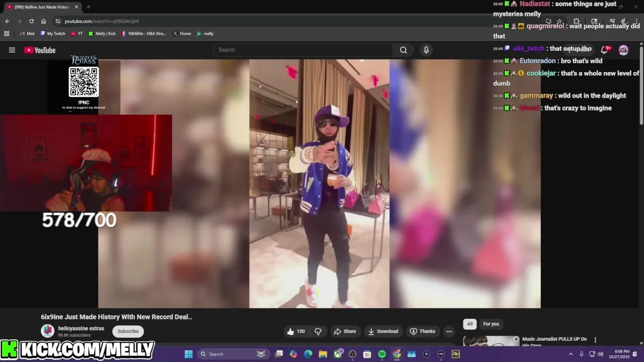Select the All filter chip
Viewport: 644px width, 362px height.
(x=470, y=324)
